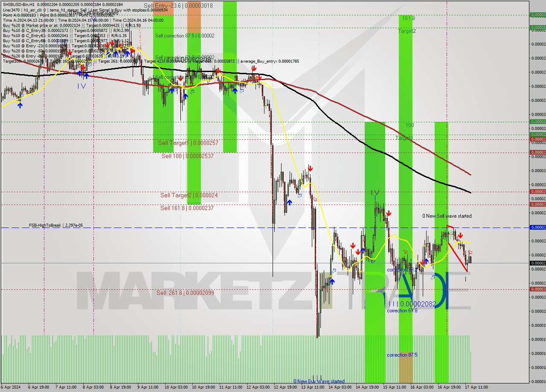
Task: Click the '6 Apr 2024' date on time axis
Action: (11, 387)
